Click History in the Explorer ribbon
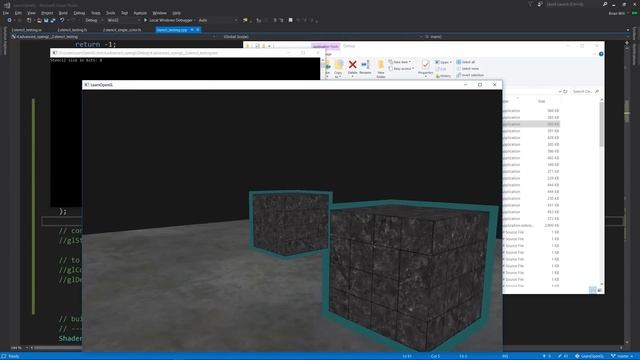Viewport: 640px width, 360px height. [x=443, y=76]
